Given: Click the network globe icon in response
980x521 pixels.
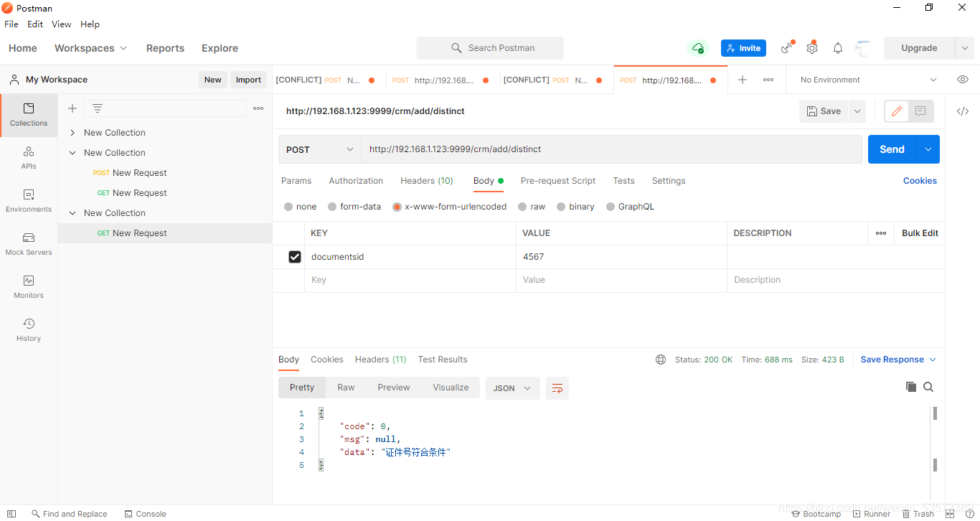Looking at the screenshot, I should click(x=661, y=360).
